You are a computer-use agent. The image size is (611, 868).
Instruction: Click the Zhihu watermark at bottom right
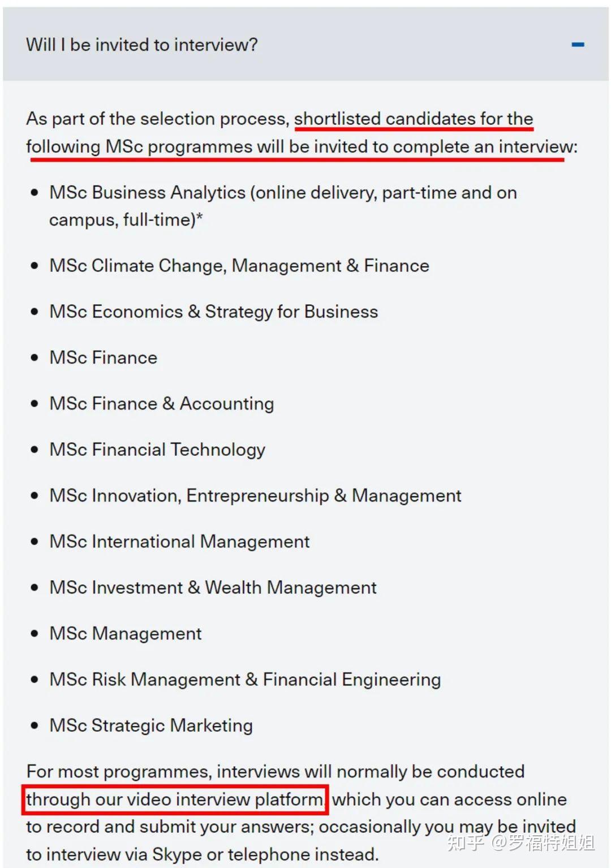tap(520, 843)
